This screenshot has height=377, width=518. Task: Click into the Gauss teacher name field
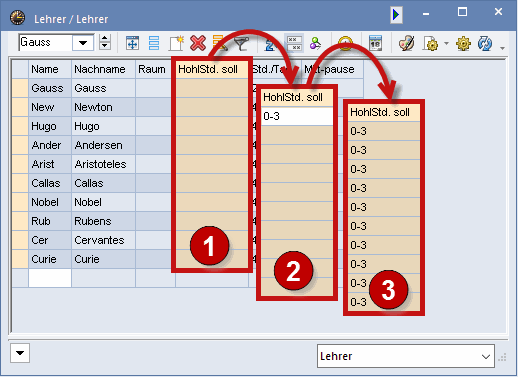pos(46,43)
